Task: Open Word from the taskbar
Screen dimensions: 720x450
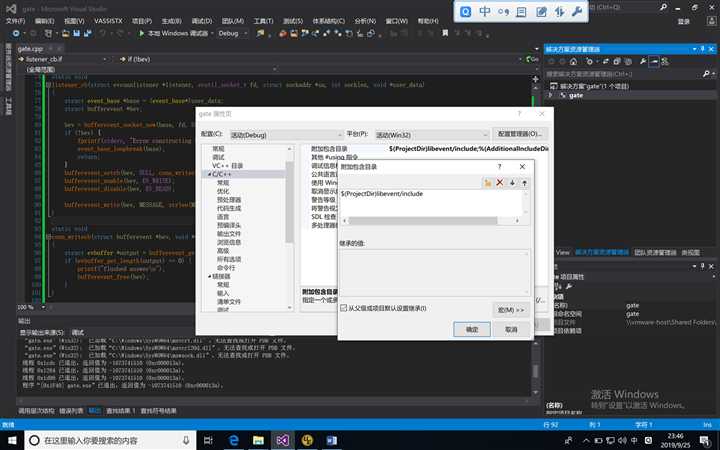Action: pyautogui.click(x=332, y=440)
